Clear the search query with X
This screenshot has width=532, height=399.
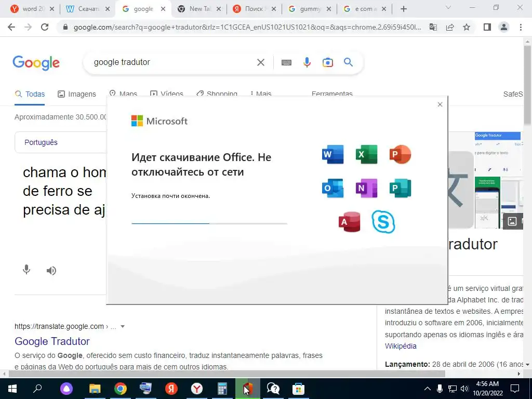click(261, 62)
